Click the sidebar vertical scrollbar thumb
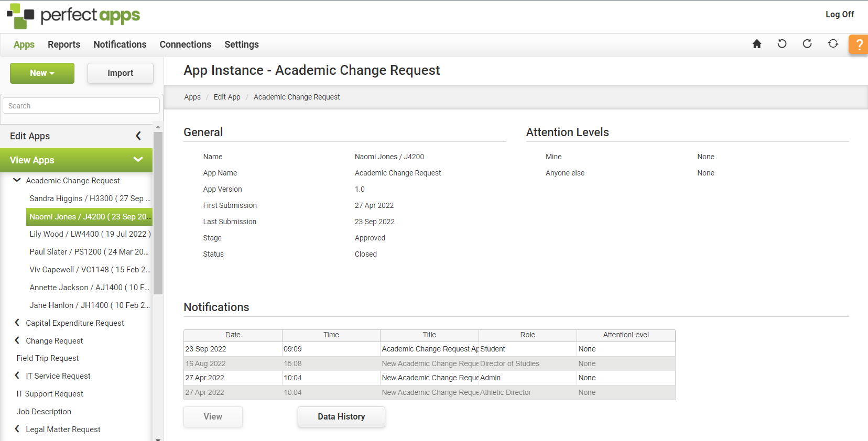The width and height of the screenshot is (868, 441). [158, 213]
